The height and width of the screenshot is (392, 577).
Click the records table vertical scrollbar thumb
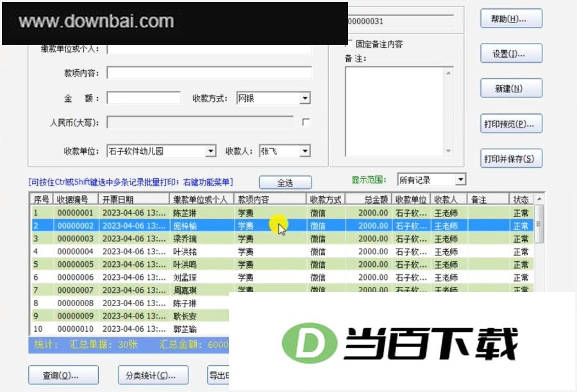(x=539, y=224)
